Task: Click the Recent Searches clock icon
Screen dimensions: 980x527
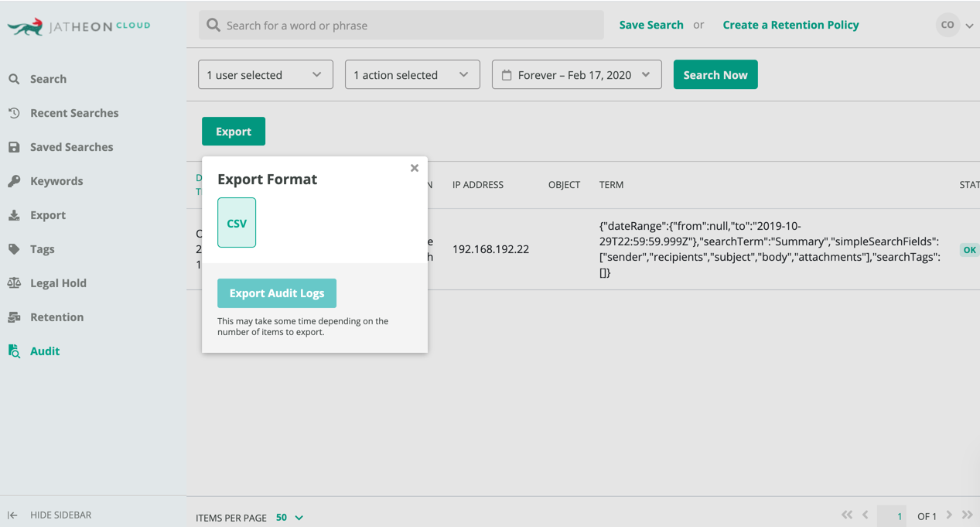Action: click(14, 113)
